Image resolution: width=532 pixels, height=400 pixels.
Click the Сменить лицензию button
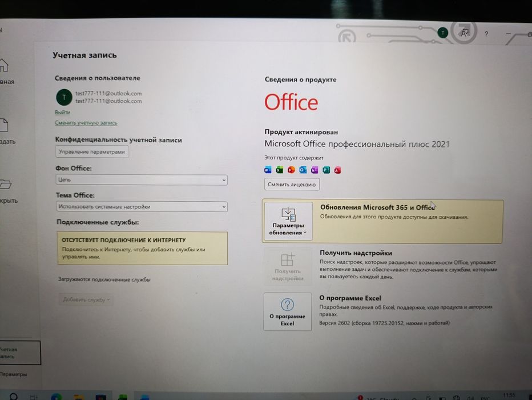click(x=292, y=185)
